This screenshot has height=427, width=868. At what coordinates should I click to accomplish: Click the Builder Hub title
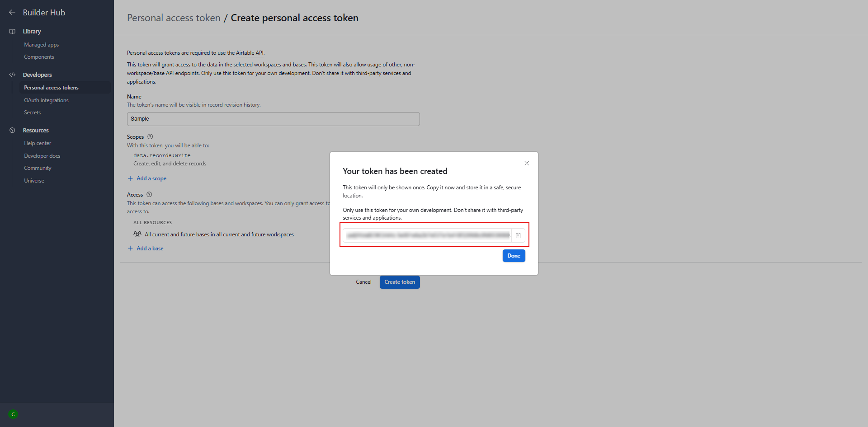coord(44,13)
